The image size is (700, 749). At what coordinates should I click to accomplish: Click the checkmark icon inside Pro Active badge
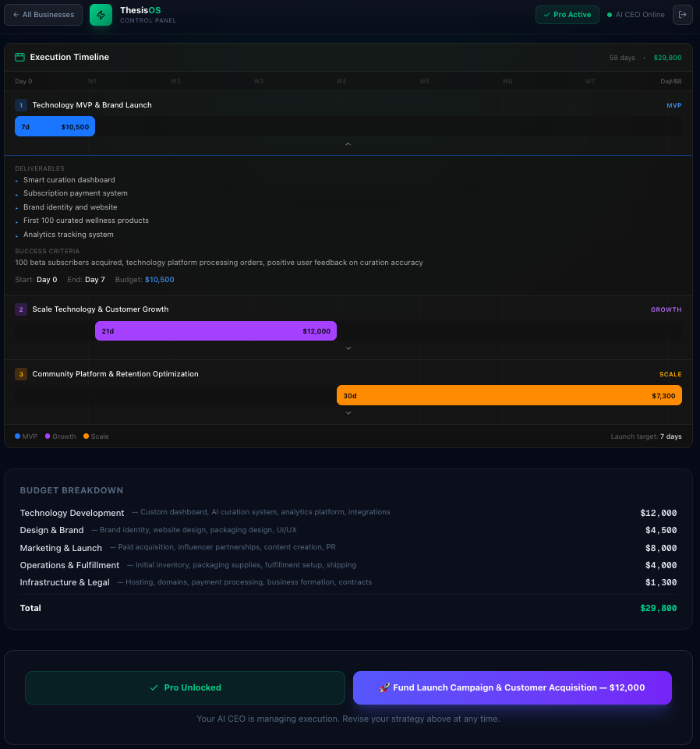point(546,14)
